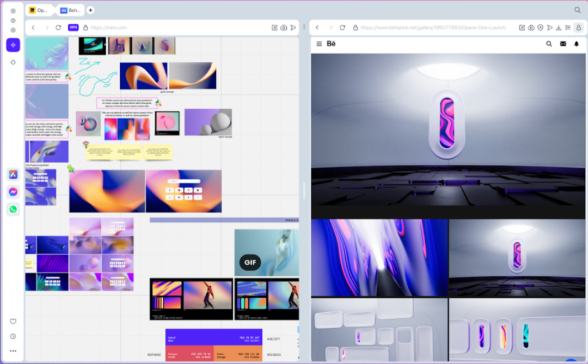The image size is (588, 364).
Task: Toggle the heart favorites panel in the sidebar
Action: coord(12,321)
